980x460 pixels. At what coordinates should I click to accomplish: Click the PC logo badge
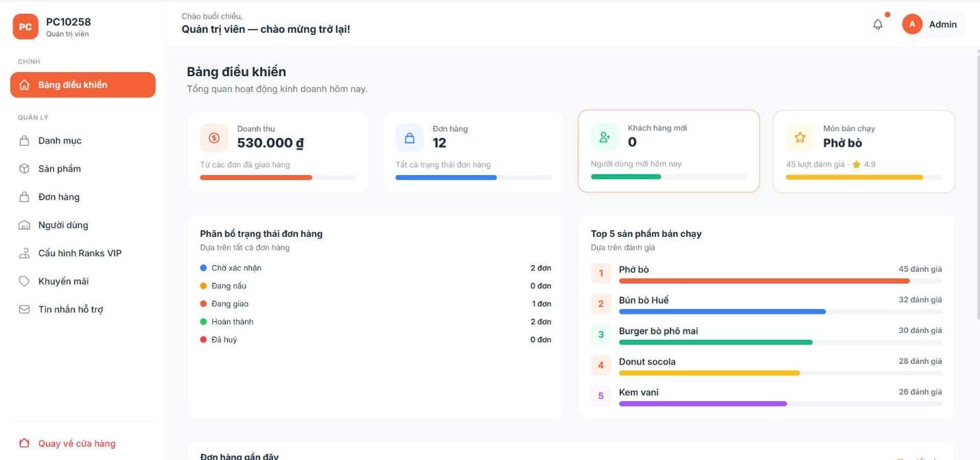tap(25, 27)
